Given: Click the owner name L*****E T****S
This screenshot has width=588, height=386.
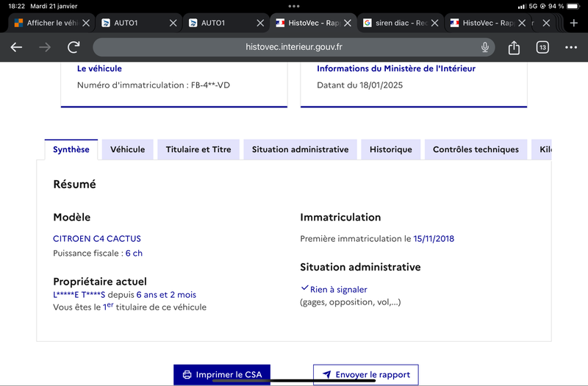Looking at the screenshot, I should (x=79, y=295).
